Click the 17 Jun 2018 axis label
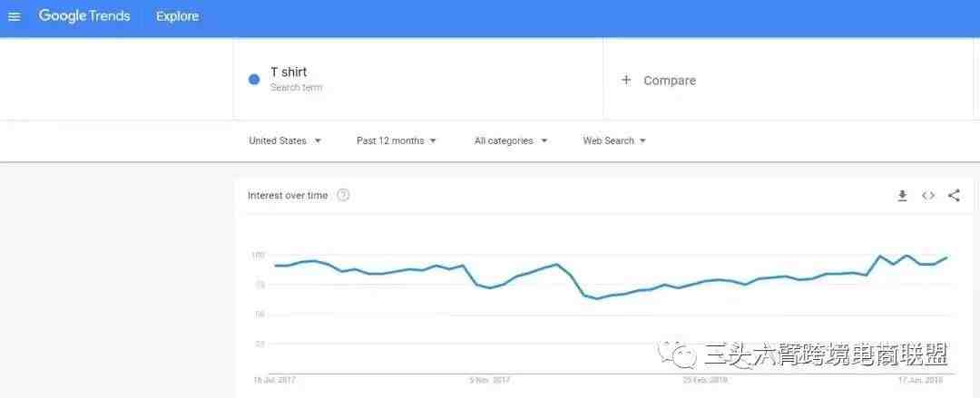Image resolution: width=980 pixels, height=398 pixels. (x=921, y=379)
